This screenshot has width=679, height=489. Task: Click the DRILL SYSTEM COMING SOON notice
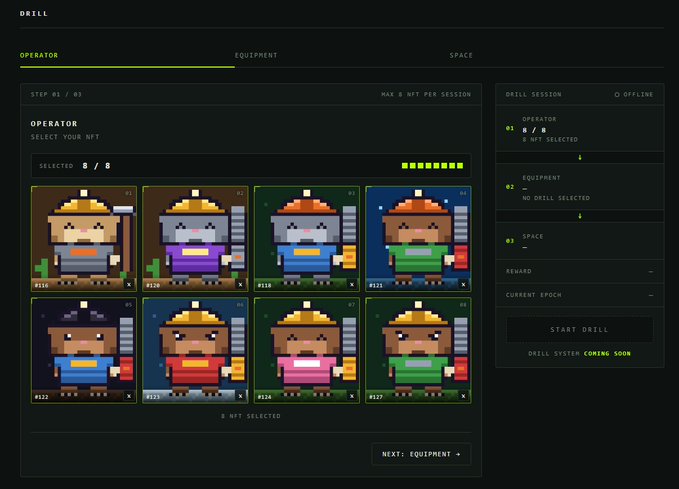pyautogui.click(x=579, y=354)
